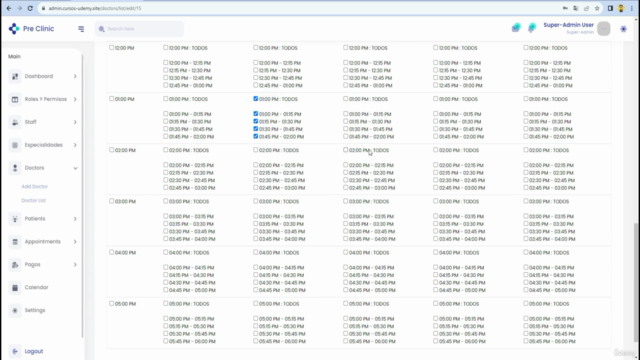
Task: Check the 01:00 PM row checkbox
Action: [111, 99]
